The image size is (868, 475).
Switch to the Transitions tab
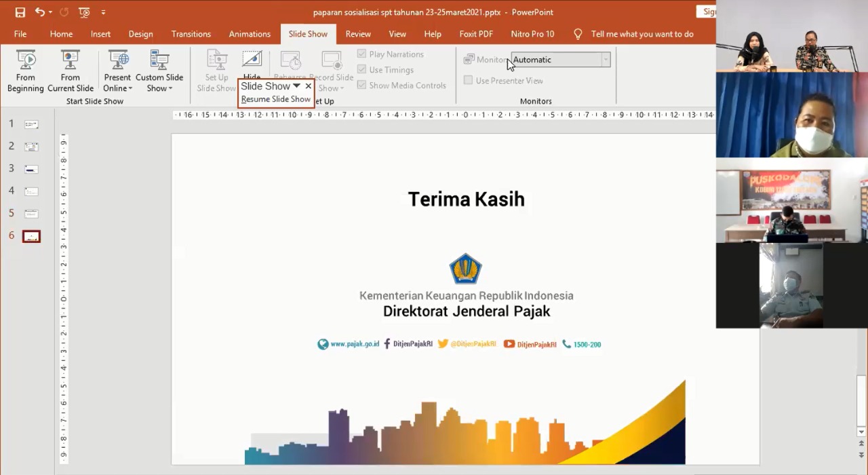[x=191, y=34]
